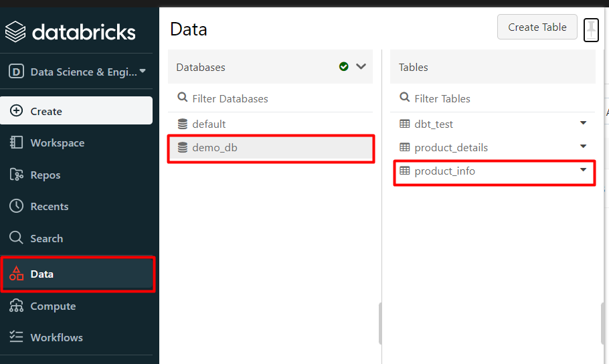Click the Workspace notebook icon

click(16, 143)
